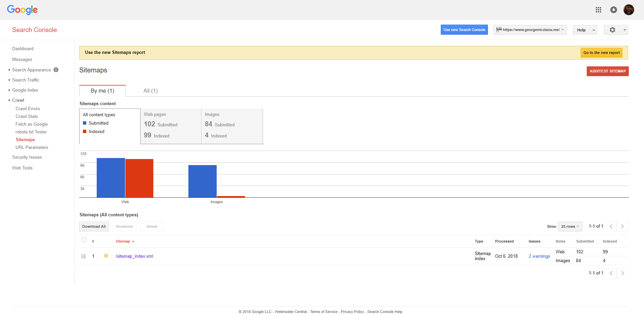Select the Web pages content box
Image resolution: width=644 pixels, height=315 pixels.
(171, 126)
